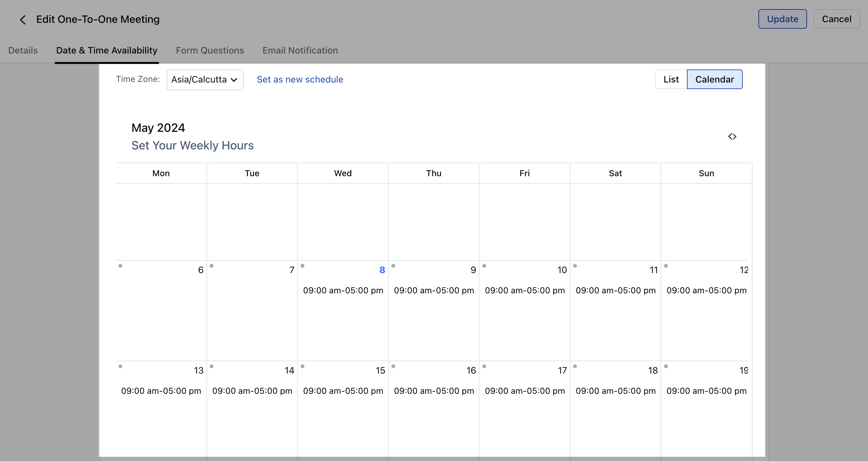This screenshot has width=868, height=461.
Task: Click the Set as new schedule link
Action: tap(300, 79)
